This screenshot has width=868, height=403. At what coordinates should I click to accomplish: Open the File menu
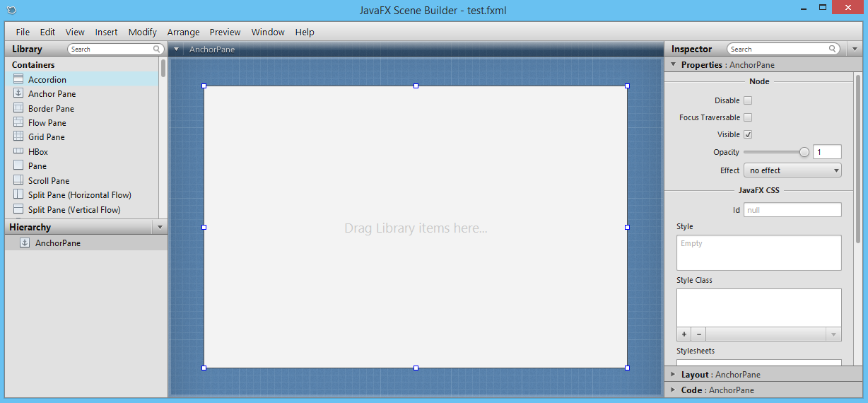click(x=23, y=32)
